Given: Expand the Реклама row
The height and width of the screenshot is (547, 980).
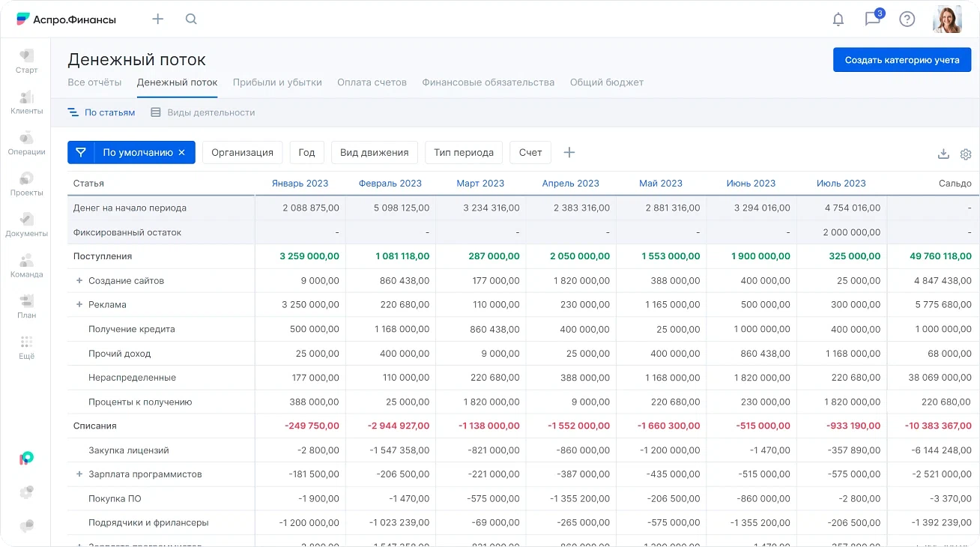Looking at the screenshot, I should (x=79, y=305).
